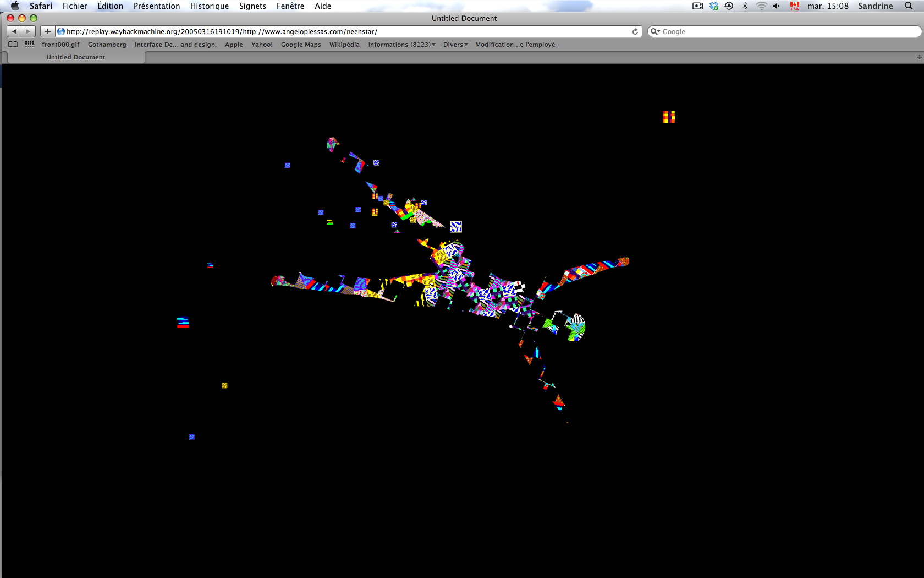Open the Historique menu
The height and width of the screenshot is (578, 924).
[210, 6]
